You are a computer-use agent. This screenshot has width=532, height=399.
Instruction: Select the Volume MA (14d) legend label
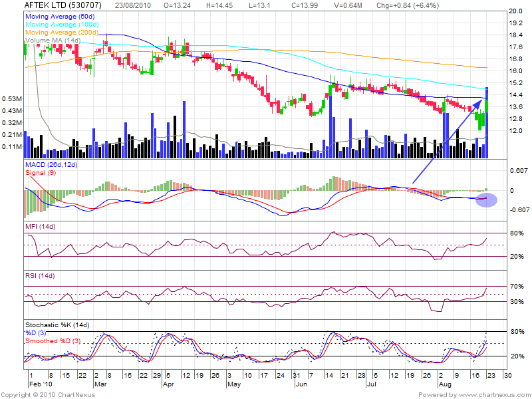point(52,41)
